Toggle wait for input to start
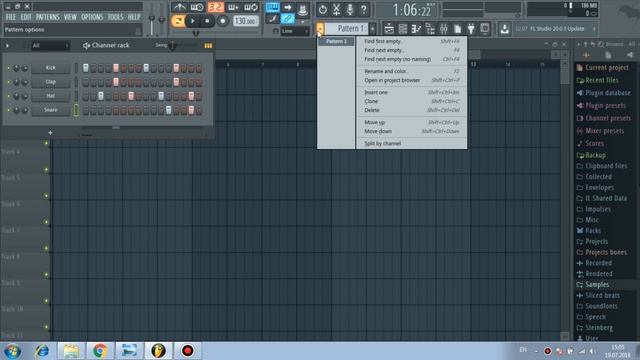Viewport: 640px width, 360px height. 197,7
